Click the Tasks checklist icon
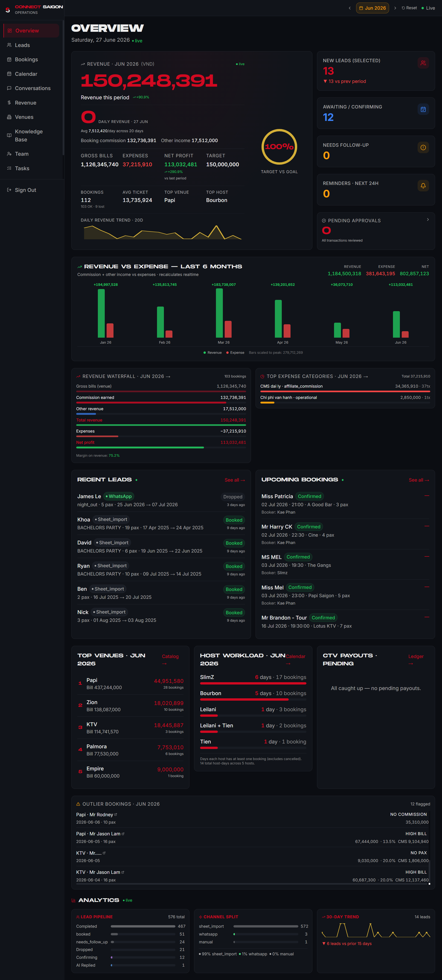 point(9,169)
